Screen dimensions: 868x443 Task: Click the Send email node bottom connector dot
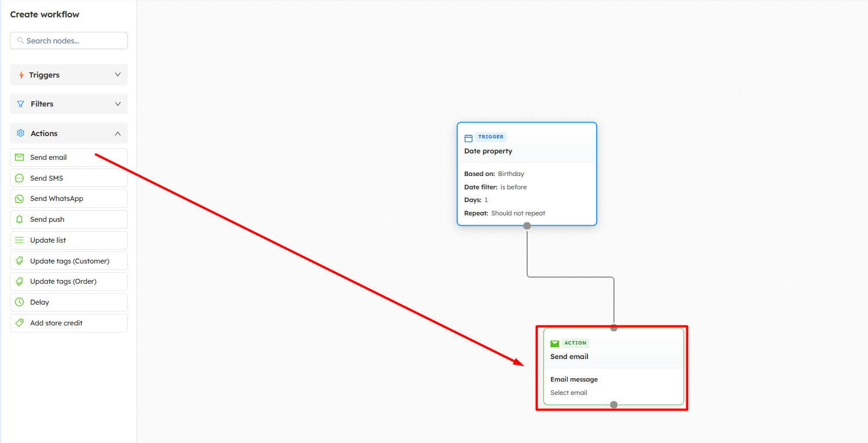[x=614, y=405]
